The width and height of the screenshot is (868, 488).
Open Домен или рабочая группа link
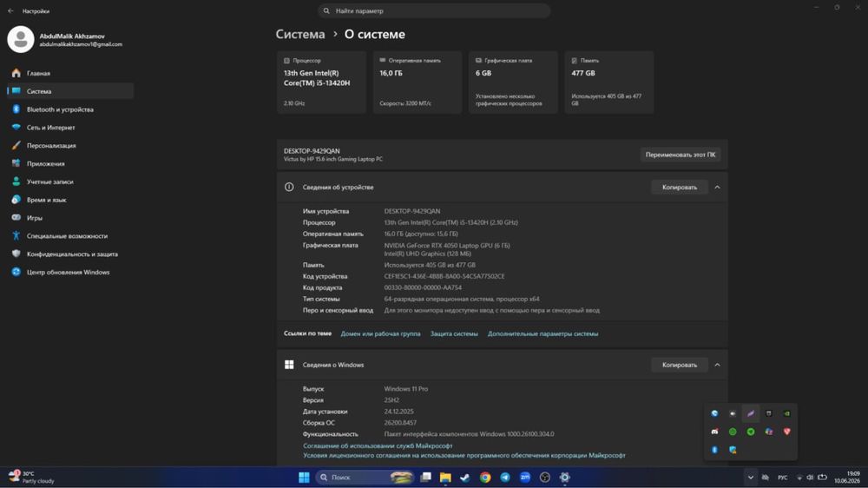(380, 333)
